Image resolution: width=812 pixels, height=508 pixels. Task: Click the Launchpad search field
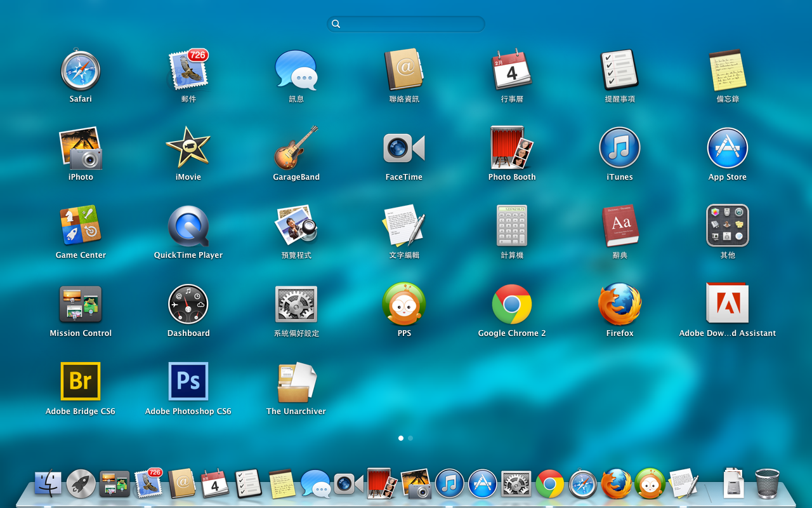(x=406, y=24)
